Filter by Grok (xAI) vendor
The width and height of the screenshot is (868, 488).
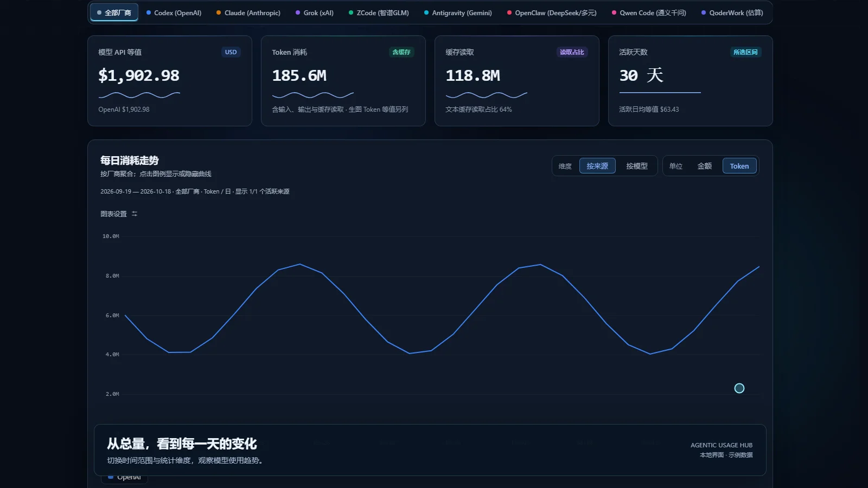pyautogui.click(x=314, y=12)
